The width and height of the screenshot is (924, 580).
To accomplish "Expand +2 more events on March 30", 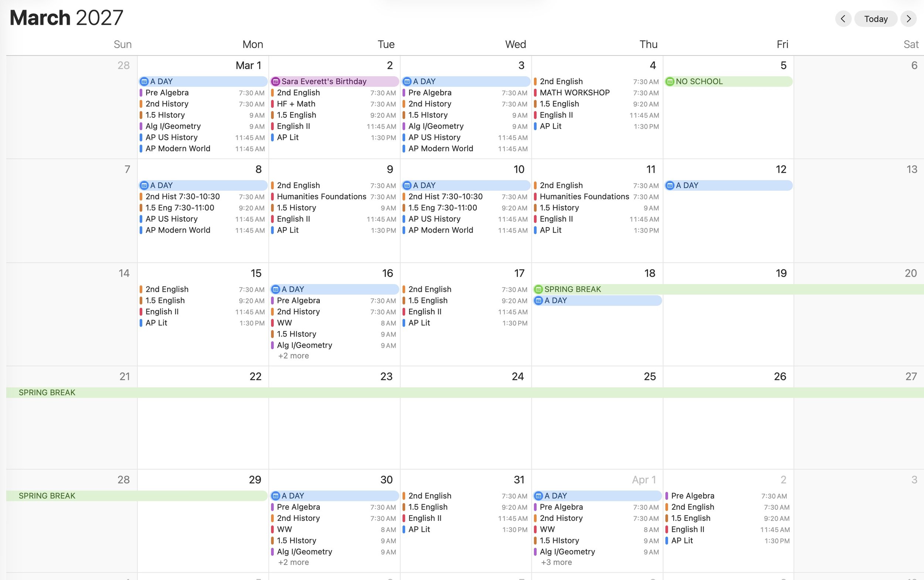I will pos(293,562).
